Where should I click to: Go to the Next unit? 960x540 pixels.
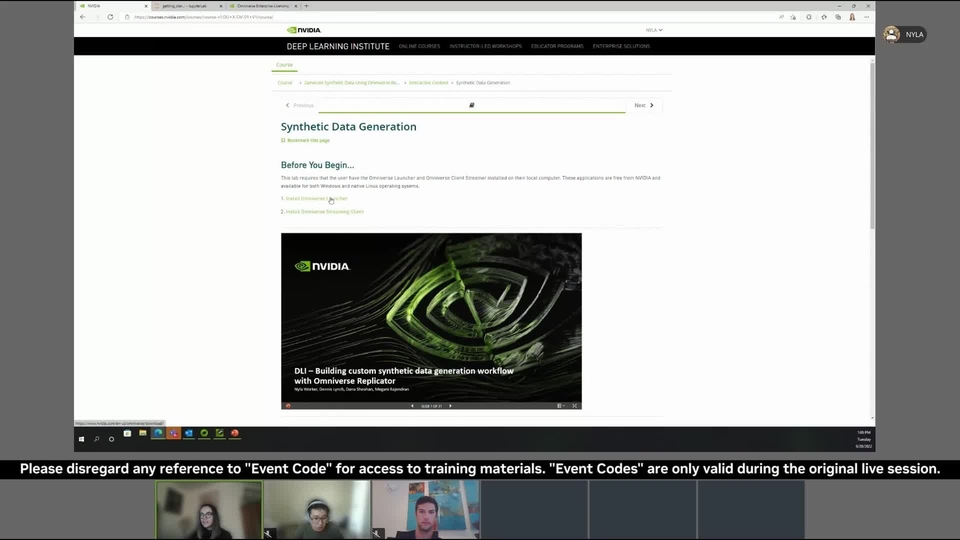pyautogui.click(x=643, y=105)
